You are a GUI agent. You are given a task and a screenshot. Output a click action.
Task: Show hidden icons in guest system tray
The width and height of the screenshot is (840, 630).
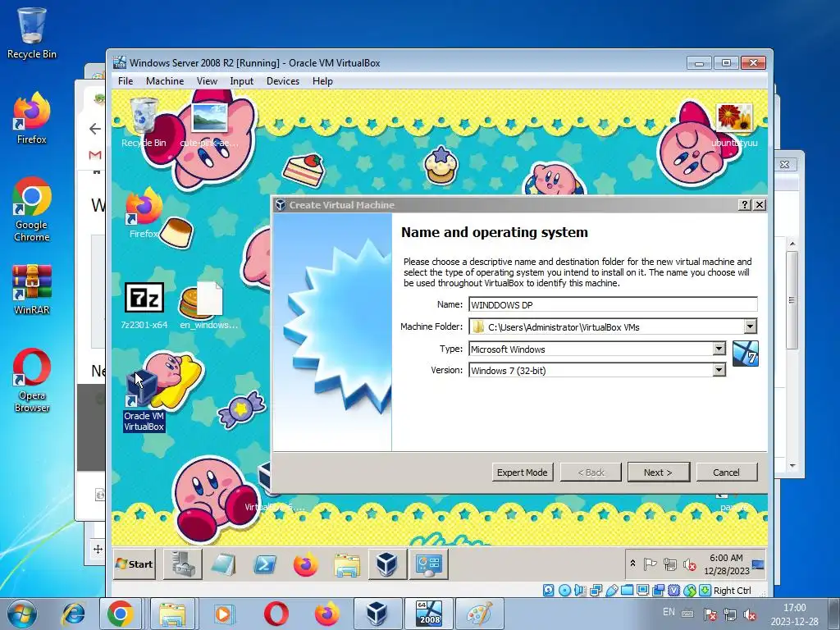click(x=632, y=564)
